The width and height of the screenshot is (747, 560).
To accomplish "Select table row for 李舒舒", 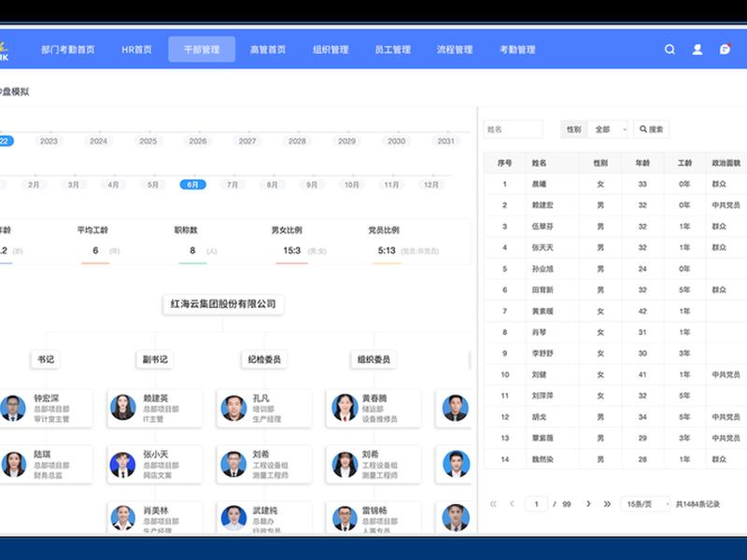I will (615, 354).
